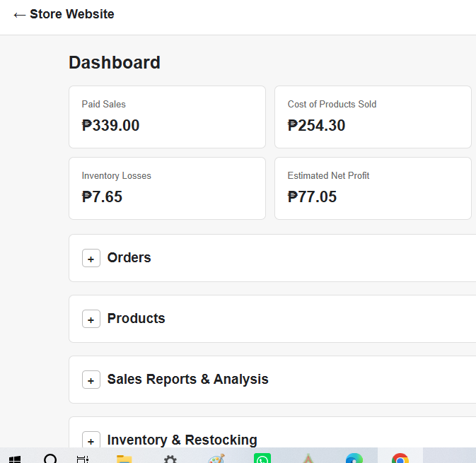The height and width of the screenshot is (463, 476).
Task: Open Paint app from taskbar
Action: 216,459
